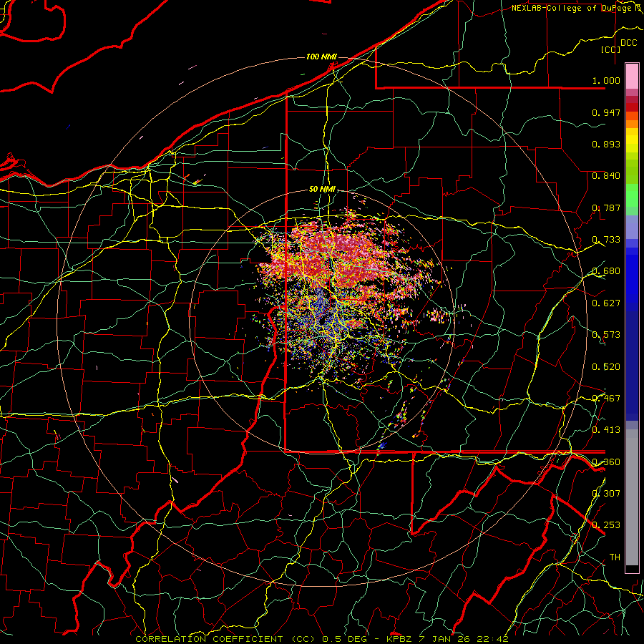Viewport: 644px width, 644px height.
Task: Click the DCC label above the scale
Action: tap(628, 43)
